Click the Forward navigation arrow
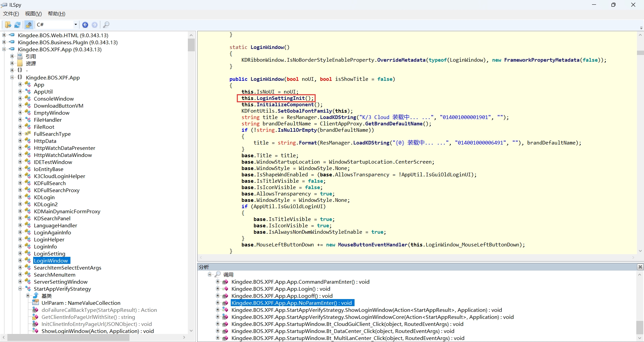 coord(95,25)
